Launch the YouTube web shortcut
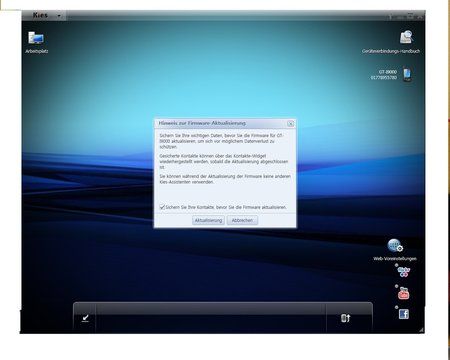The image size is (450, 360). pos(403,293)
